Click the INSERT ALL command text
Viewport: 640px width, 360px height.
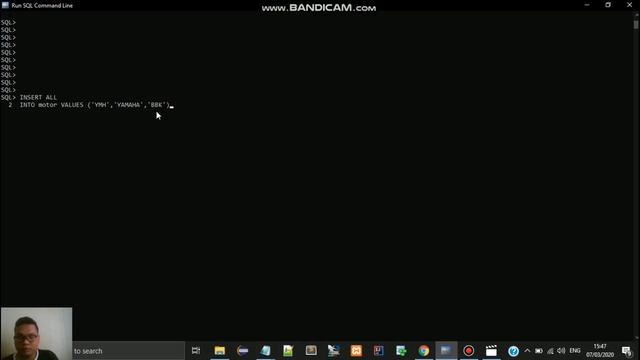38,97
